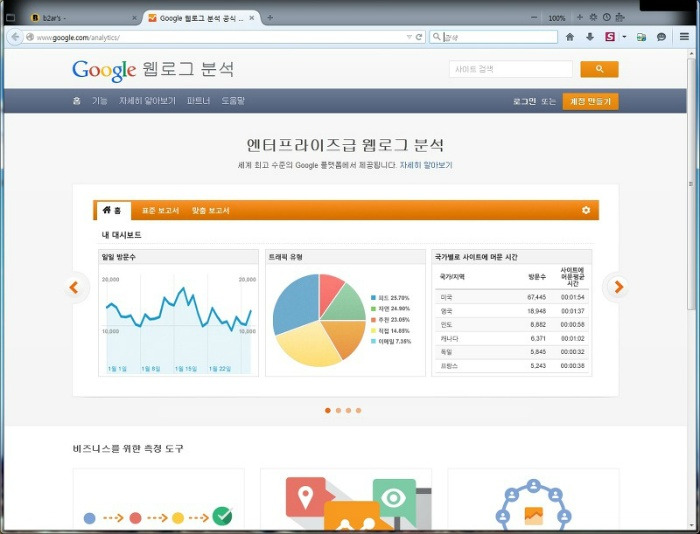This screenshot has height=534, width=700.
Task: Click the 일일 방문수 widget title
Action: (x=119, y=257)
